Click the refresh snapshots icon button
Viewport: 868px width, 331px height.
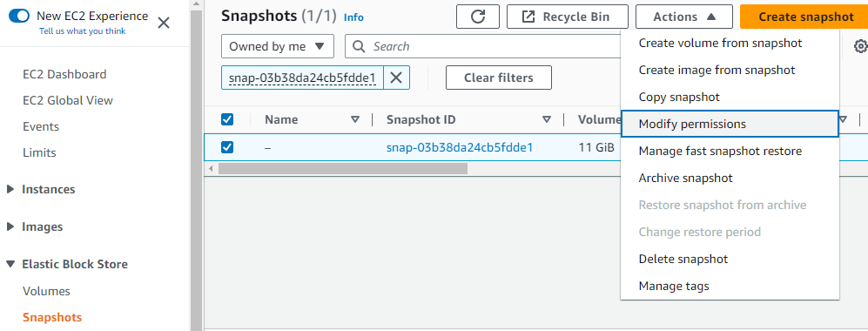tap(478, 17)
